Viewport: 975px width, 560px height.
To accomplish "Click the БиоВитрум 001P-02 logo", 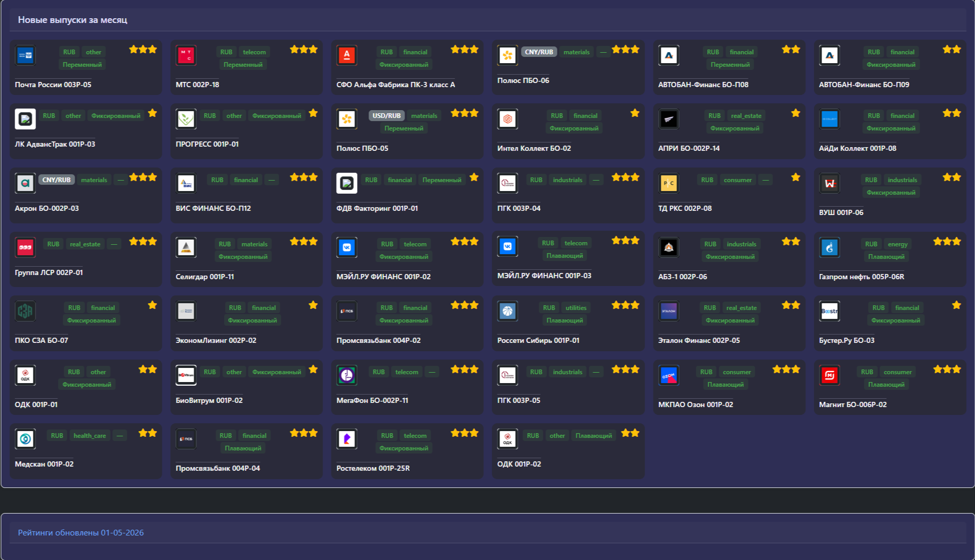I will coord(186,375).
